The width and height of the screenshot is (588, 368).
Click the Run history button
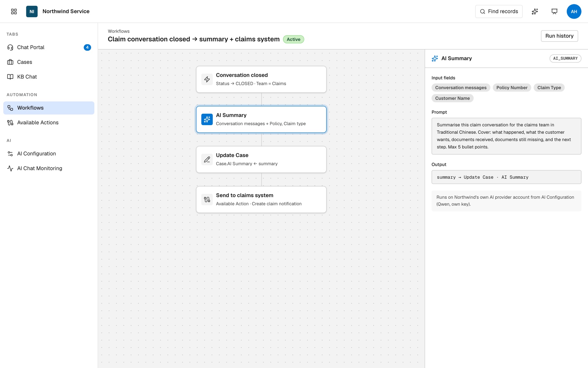(x=559, y=36)
